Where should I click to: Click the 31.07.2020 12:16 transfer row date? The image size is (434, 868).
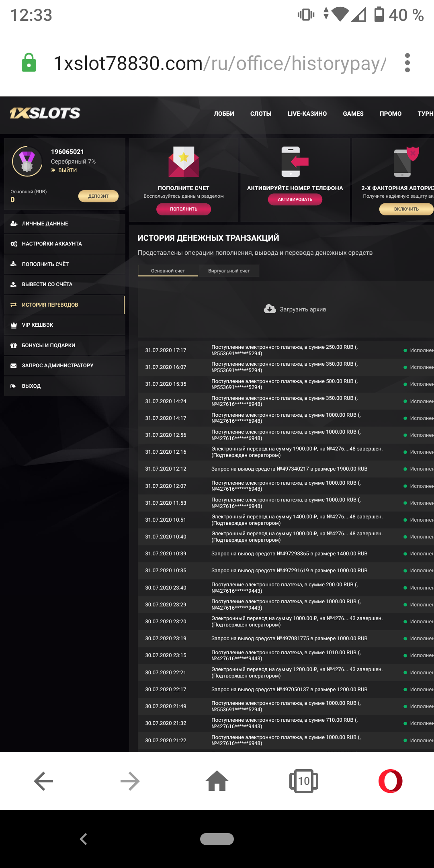coord(166,452)
